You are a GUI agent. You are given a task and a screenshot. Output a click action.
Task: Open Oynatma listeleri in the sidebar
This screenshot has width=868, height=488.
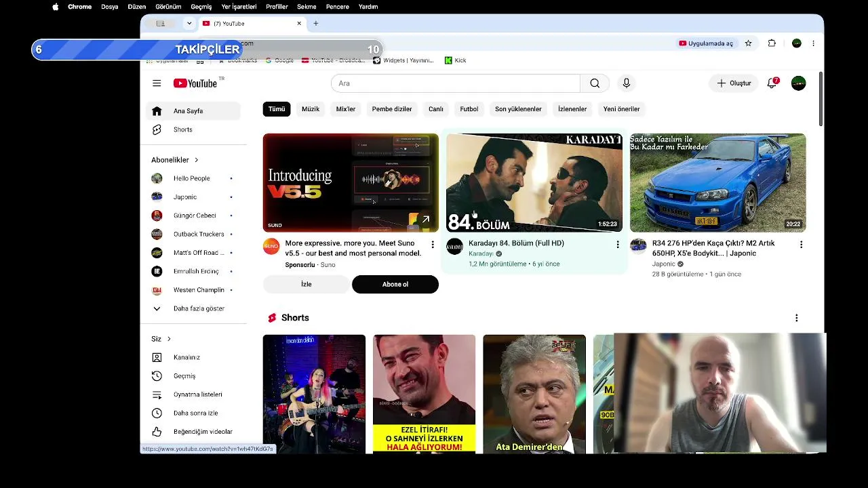pos(193,394)
